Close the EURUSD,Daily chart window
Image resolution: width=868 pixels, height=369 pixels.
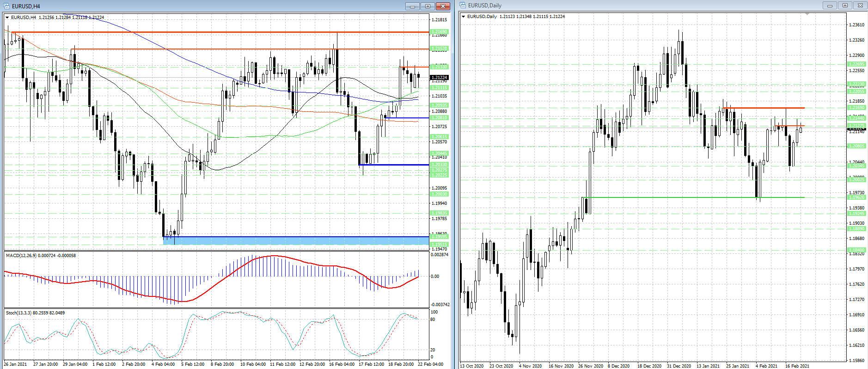pyautogui.click(x=860, y=6)
